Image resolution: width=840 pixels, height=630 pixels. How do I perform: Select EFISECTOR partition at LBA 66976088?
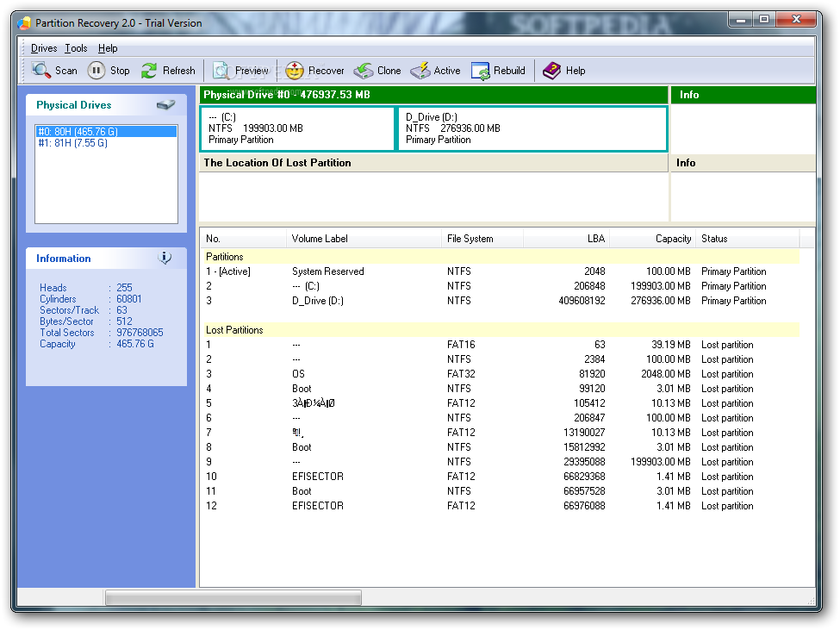(500, 506)
